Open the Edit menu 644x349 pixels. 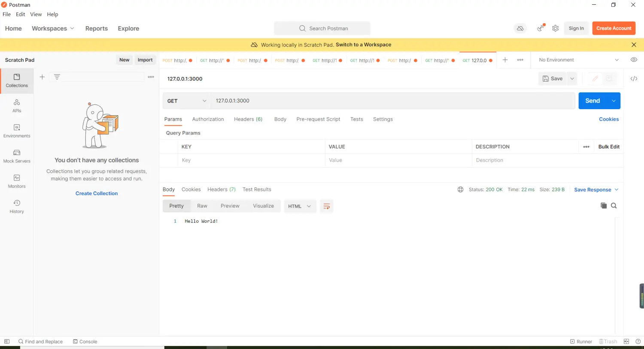click(x=21, y=14)
